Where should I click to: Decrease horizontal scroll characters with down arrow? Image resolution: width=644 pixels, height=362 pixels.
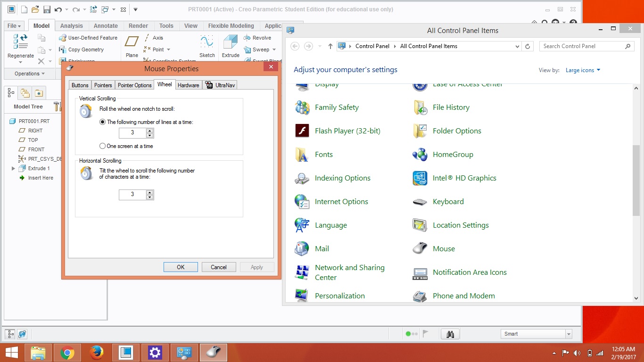(150, 197)
